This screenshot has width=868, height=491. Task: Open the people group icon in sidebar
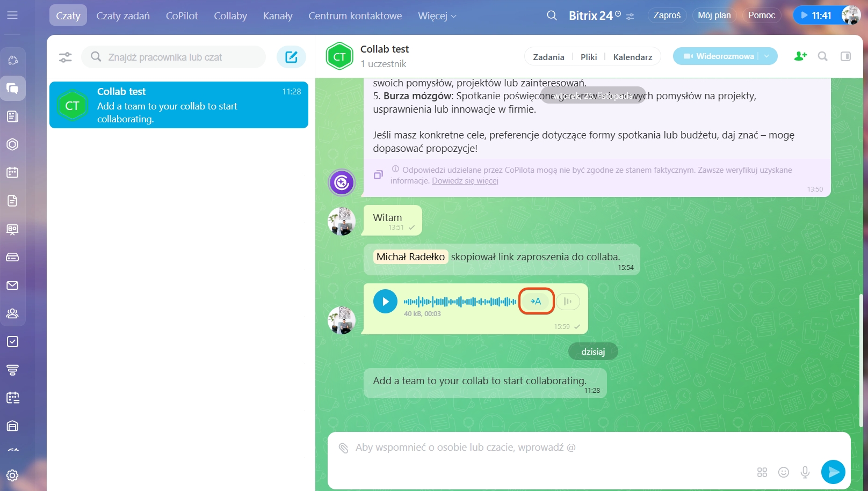pos(12,313)
